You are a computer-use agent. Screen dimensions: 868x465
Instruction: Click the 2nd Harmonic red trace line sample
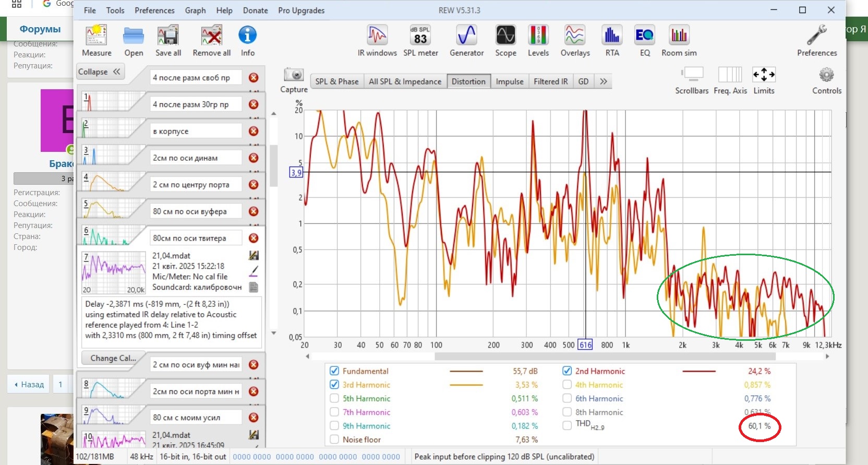coord(699,371)
